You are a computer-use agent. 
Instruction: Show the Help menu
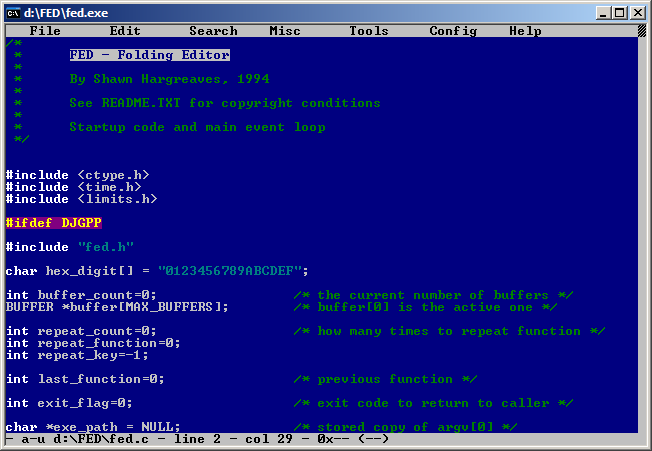tap(525, 31)
